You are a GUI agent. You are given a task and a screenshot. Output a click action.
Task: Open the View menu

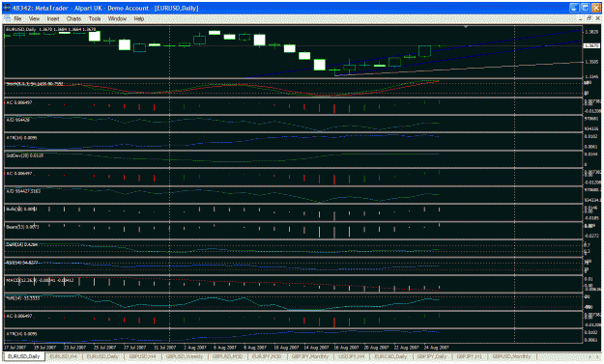34,18
